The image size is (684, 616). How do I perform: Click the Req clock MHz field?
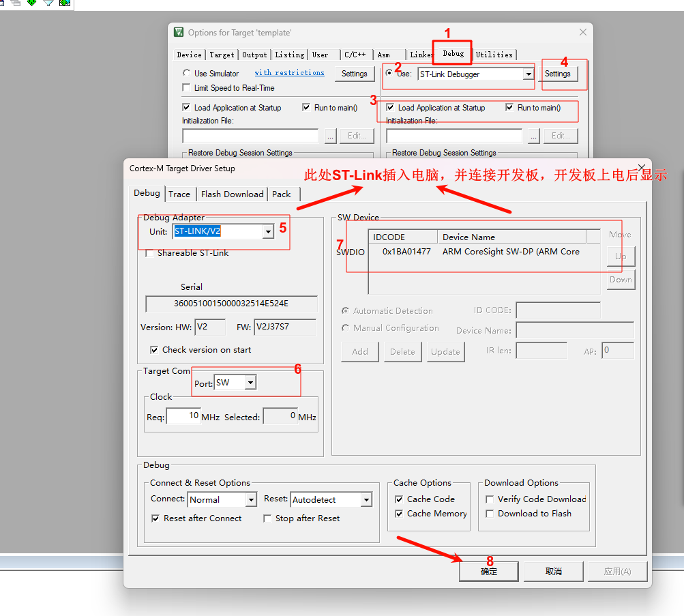(183, 415)
